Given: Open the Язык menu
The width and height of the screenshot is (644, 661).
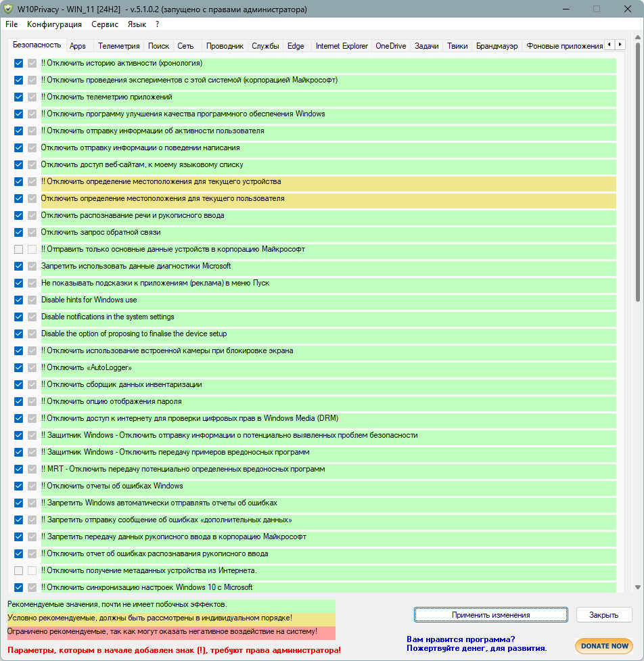Looking at the screenshot, I should [137, 24].
